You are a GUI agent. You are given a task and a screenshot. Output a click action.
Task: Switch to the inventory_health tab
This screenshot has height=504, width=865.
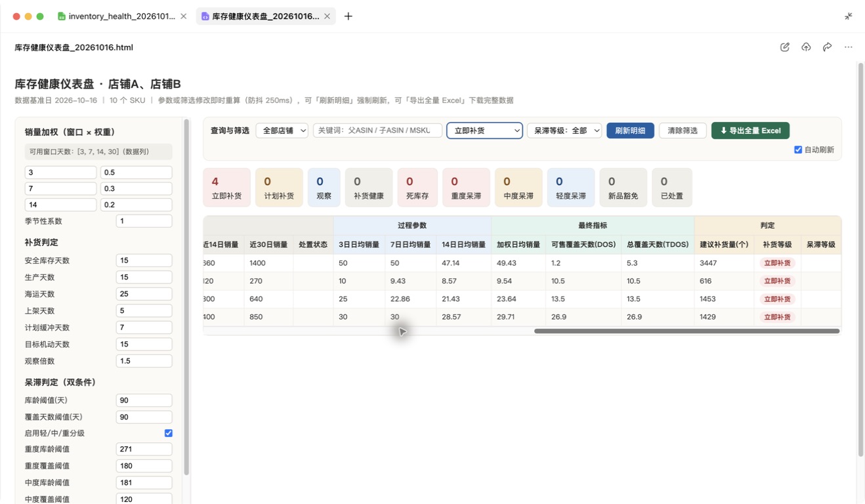[122, 16]
